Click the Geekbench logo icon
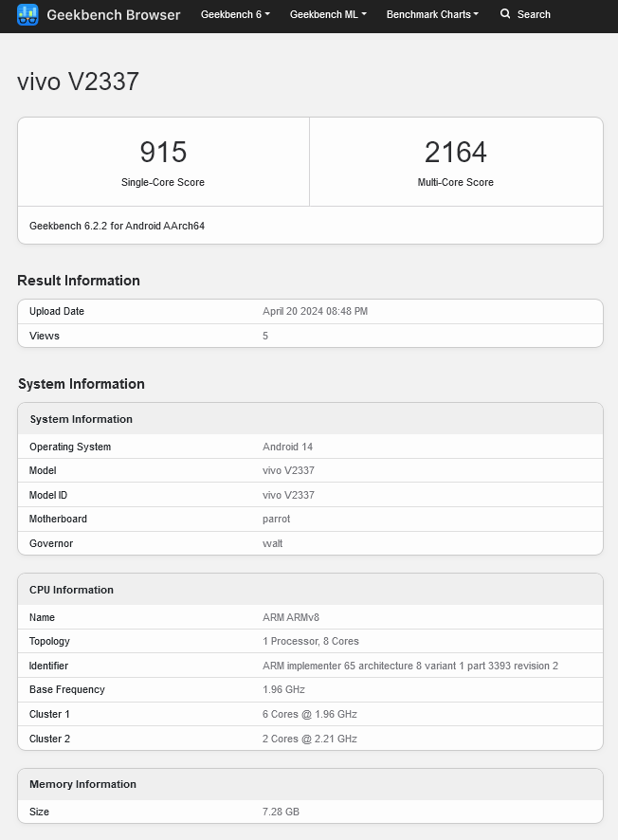 (x=27, y=15)
